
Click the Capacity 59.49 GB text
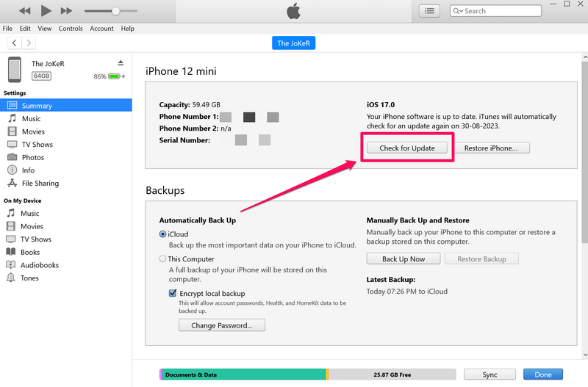[x=190, y=104]
